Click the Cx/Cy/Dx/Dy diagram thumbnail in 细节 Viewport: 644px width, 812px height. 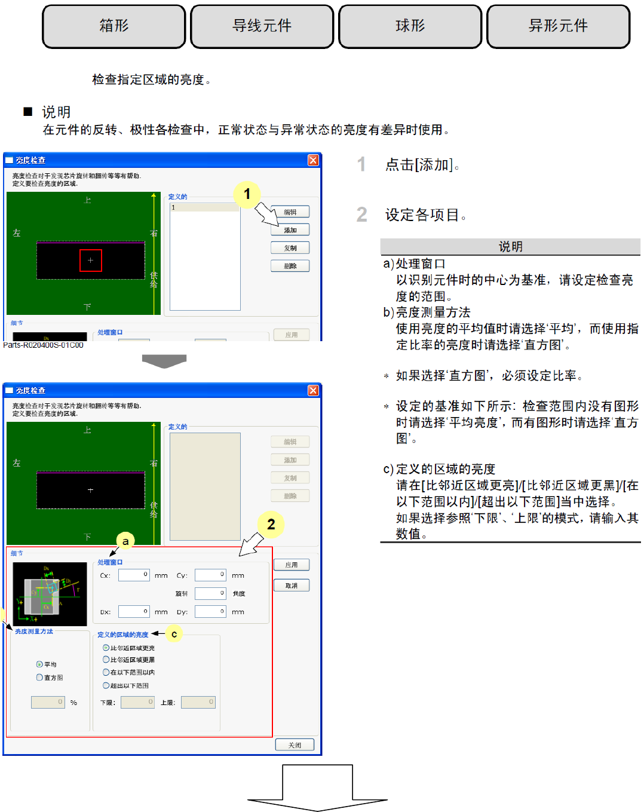click(50, 594)
